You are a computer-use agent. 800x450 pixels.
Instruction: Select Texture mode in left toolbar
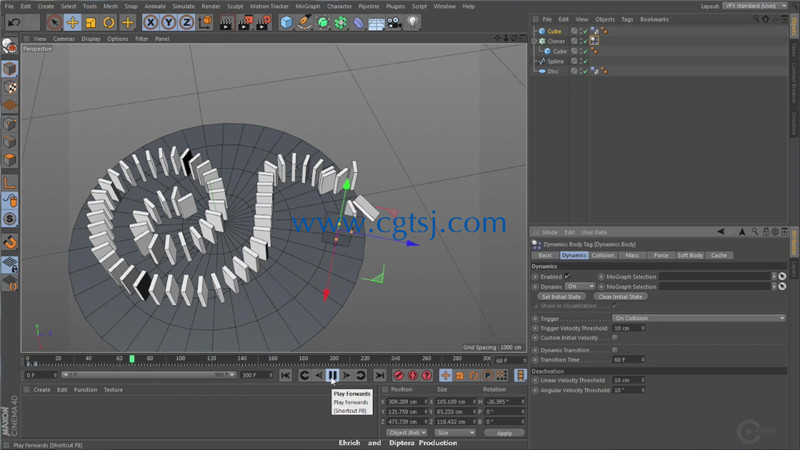coord(10,87)
